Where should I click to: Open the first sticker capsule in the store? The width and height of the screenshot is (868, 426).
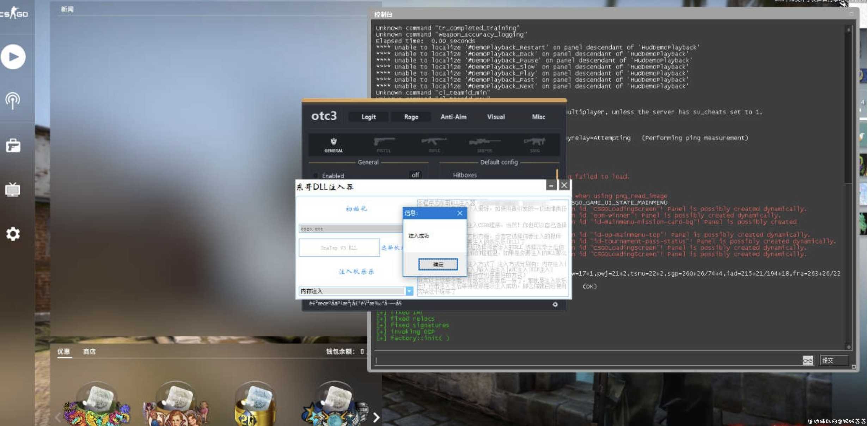(x=97, y=404)
